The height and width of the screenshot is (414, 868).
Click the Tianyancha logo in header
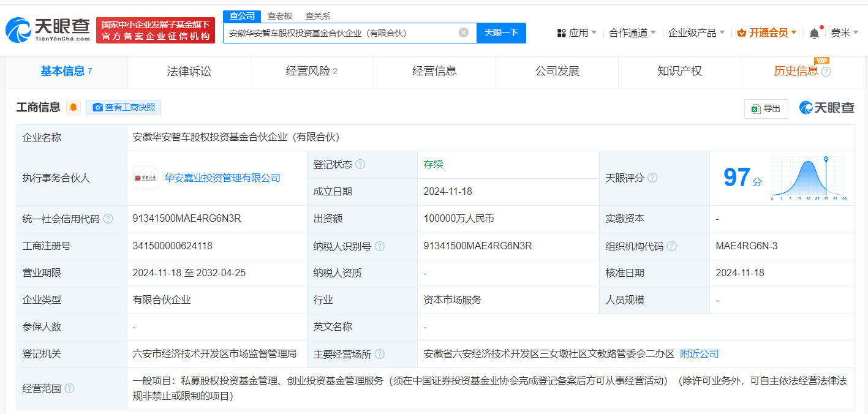pyautogui.click(x=48, y=29)
